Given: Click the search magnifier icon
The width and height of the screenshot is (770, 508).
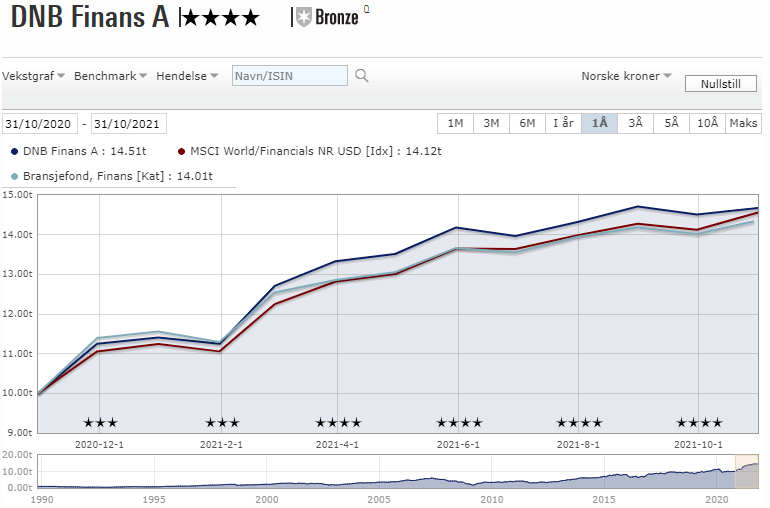Looking at the screenshot, I should click(x=361, y=76).
